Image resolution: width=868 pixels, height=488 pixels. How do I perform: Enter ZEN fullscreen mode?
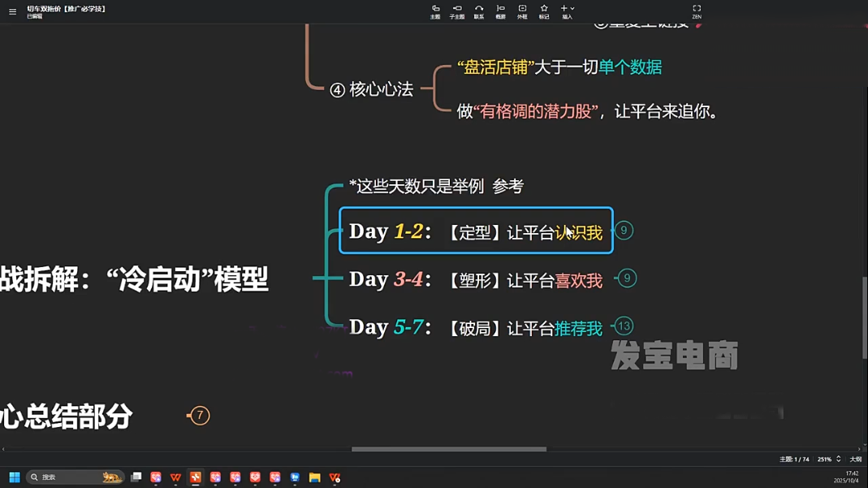point(697,11)
